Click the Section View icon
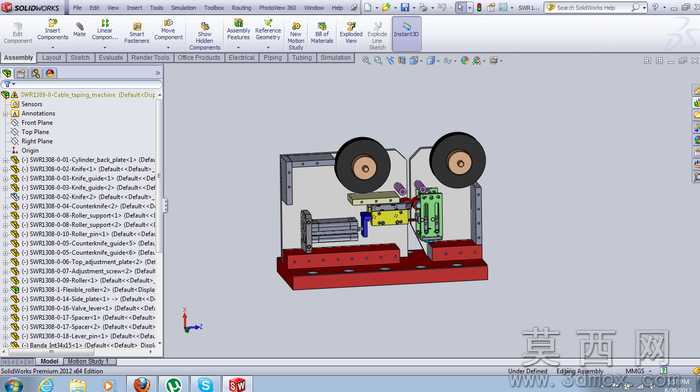 (x=402, y=60)
